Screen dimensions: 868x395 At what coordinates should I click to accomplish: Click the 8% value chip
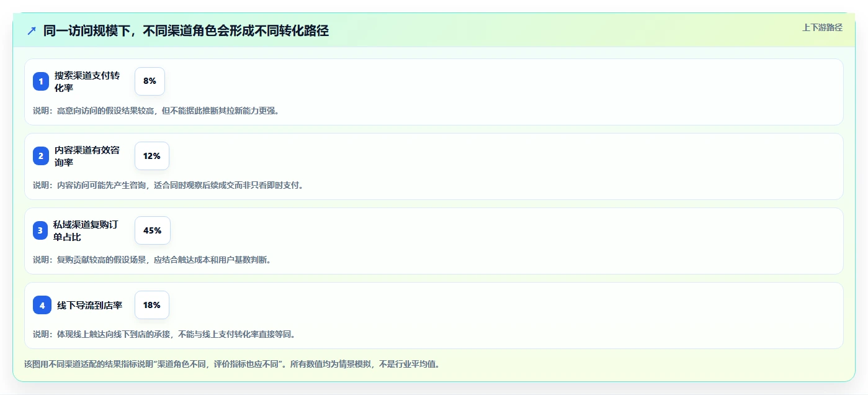coord(150,81)
